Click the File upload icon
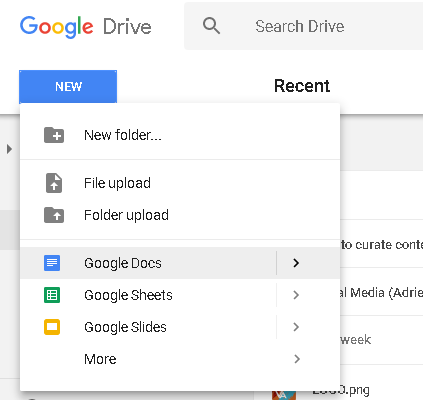The width and height of the screenshot is (423, 400). click(54, 183)
